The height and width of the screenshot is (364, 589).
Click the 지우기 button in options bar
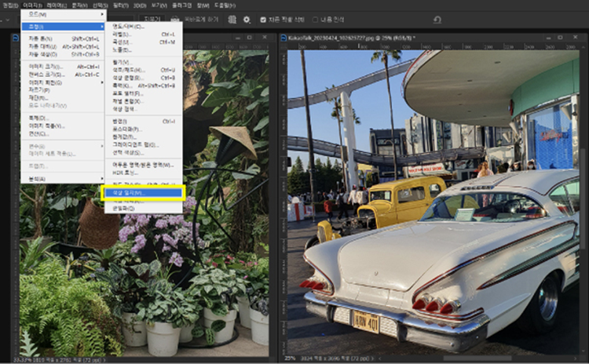[153, 20]
